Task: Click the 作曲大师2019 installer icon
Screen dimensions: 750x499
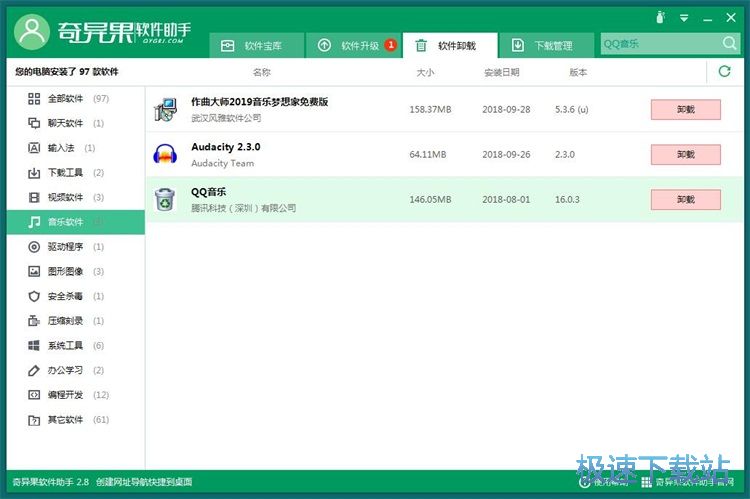Action: click(x=165, y=110)
